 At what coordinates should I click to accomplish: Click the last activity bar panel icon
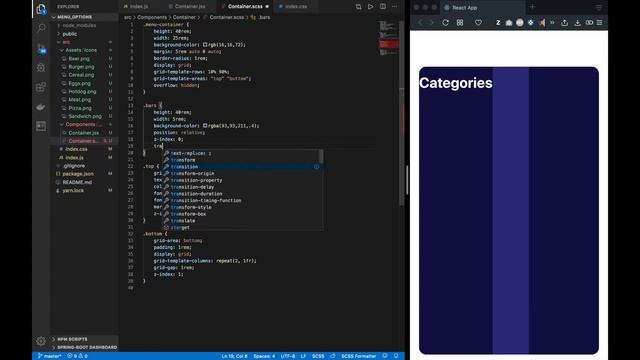pos(41,126)
